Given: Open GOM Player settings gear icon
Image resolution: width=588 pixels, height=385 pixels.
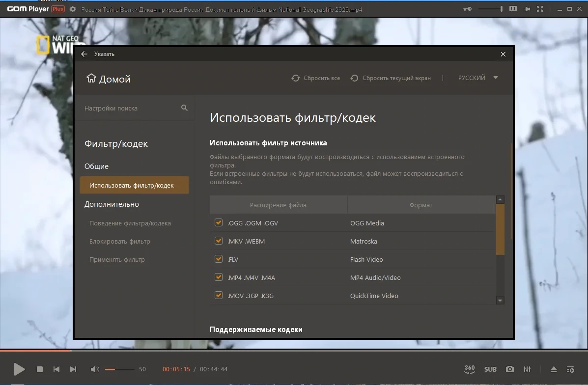Looking at the screenshot, I should click(73, 9).
